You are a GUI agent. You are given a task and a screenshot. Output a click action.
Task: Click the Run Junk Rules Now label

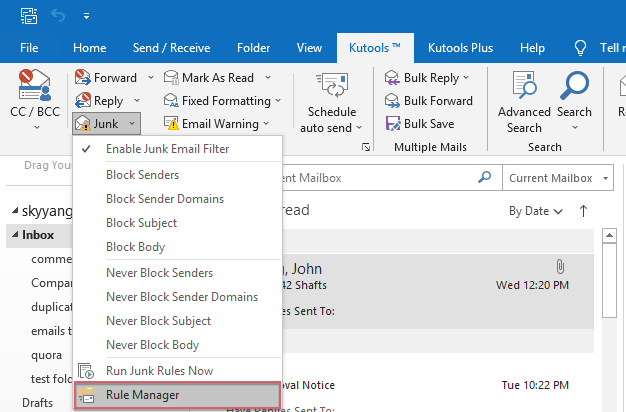click(159, 371)
